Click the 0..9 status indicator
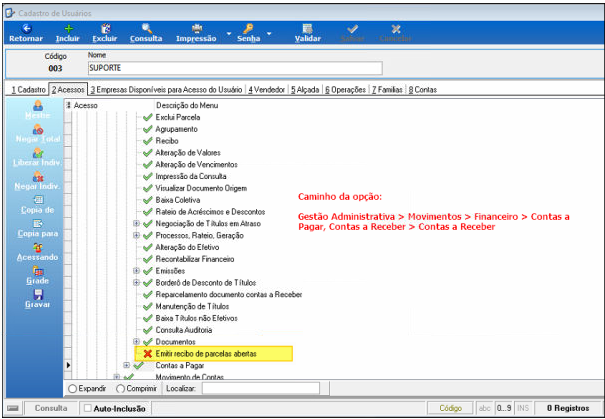The height and width of the screenshot is (419, 605). click(504, 408)
